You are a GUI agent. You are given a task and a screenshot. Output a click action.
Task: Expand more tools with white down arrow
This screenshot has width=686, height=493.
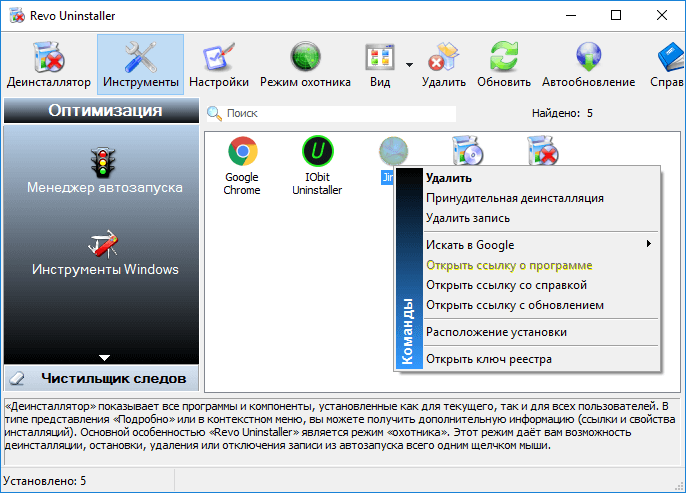(104, 358)
